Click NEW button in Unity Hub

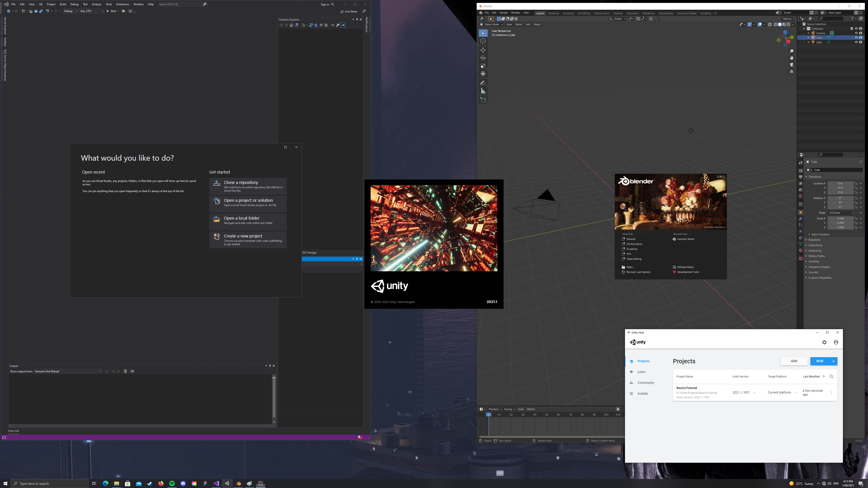tap(819, 361)
